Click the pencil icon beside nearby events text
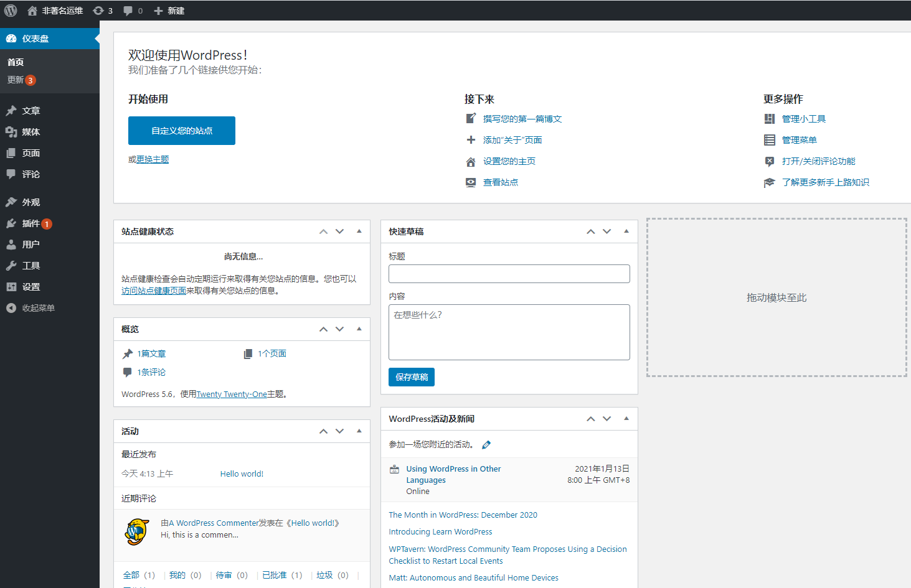Viewport: 911px width, 588px height. point(486,444)
